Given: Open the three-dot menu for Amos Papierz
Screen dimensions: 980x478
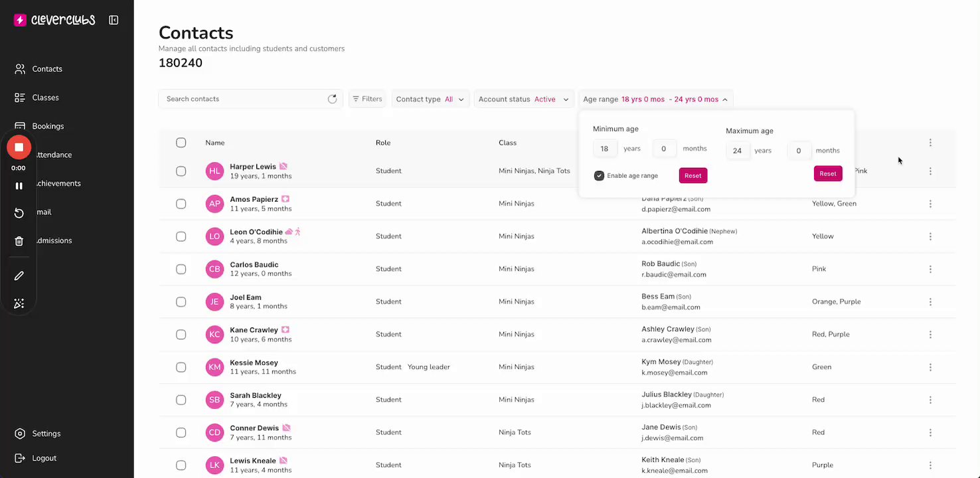Looking at the screenshot, I should [x=930, y=204].
